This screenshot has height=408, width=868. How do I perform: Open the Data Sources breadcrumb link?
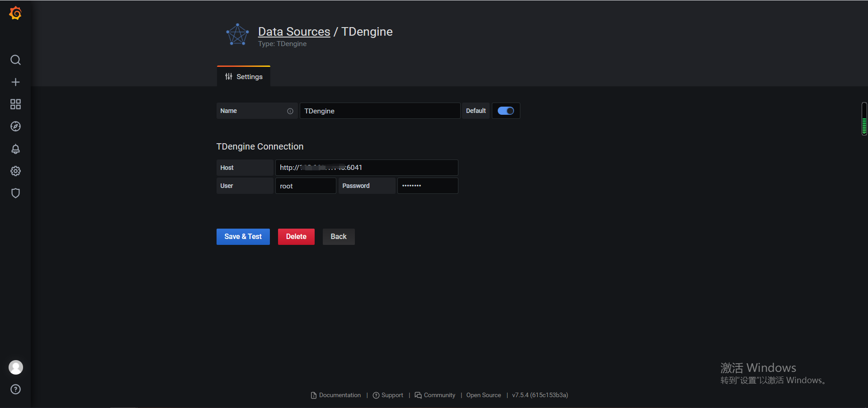(x=294, y=32)
